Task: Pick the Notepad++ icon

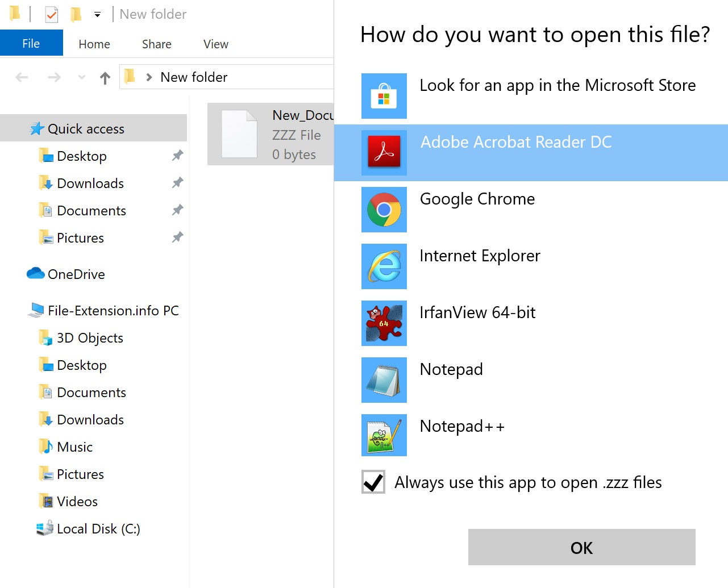Action: 384,435
